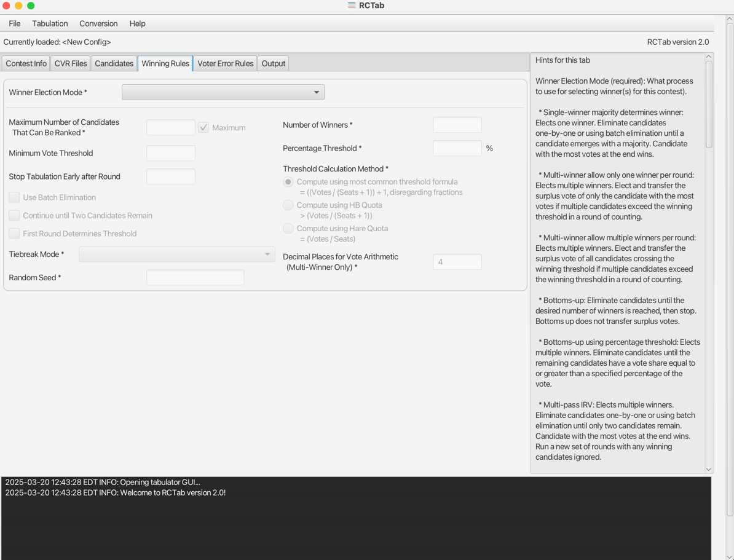Switch to the CVR Files tab
Image resolution: width=734 pixels, height=560 pixels.
71,63
